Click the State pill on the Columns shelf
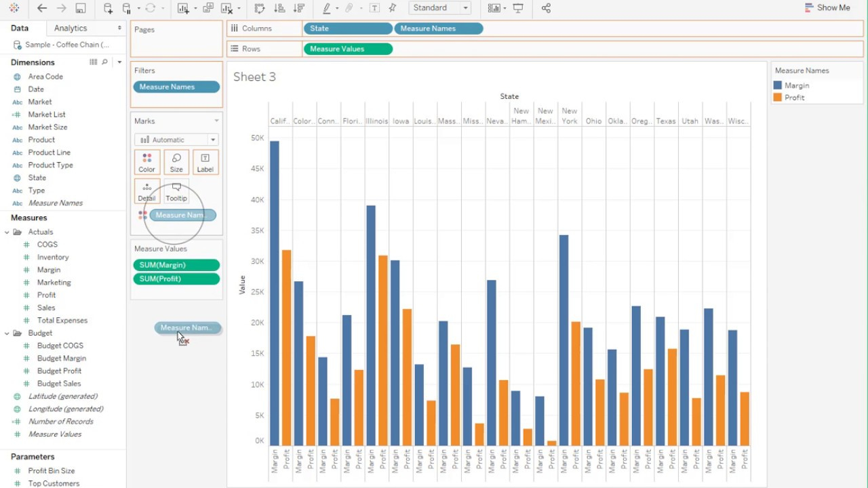 (348, 28)
